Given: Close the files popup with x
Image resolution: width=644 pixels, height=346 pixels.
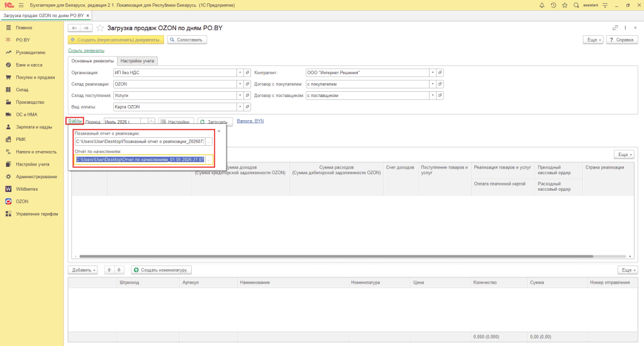Looking at the screenshot, I should coord(219,131).
